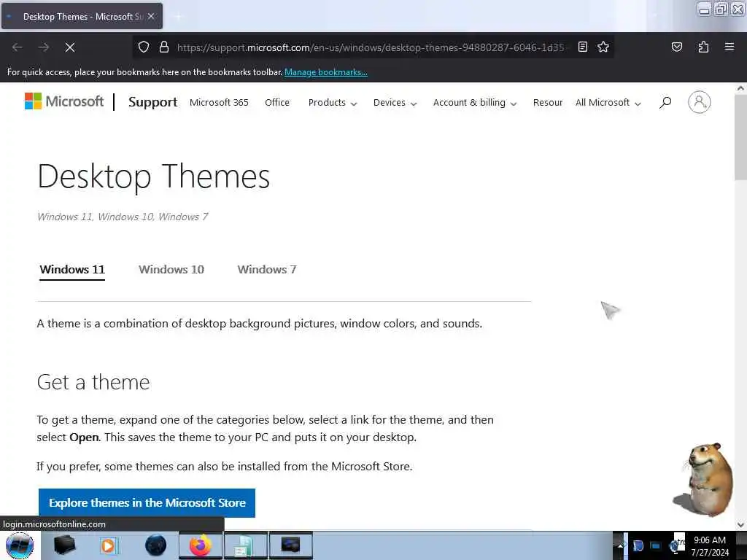Open Microsoft 365 nav link
The width and height of the screenshot is (747, 560).
pyautogui.click(x=219, y=102)
